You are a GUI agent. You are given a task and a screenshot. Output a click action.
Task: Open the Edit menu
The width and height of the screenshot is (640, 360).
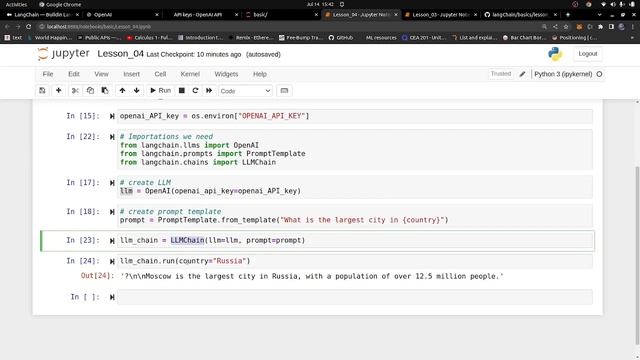(x=74, y=74)
